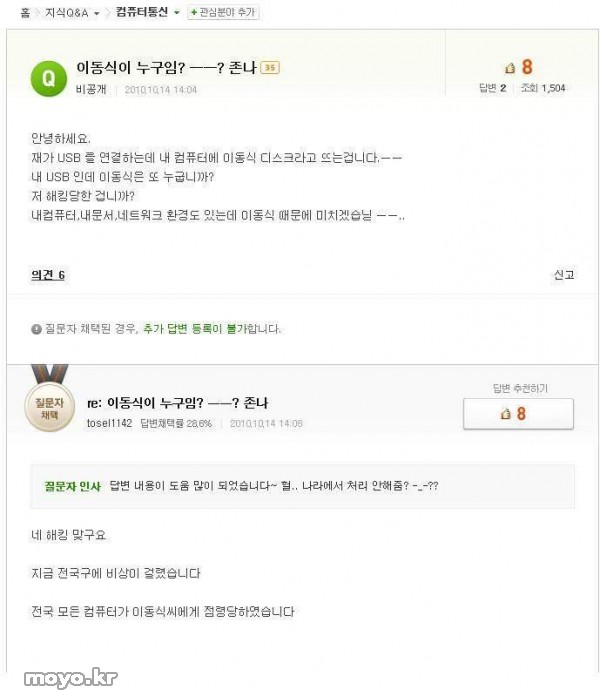Open the 지식Q&A breadcrumb item

(x=67, y=13)
